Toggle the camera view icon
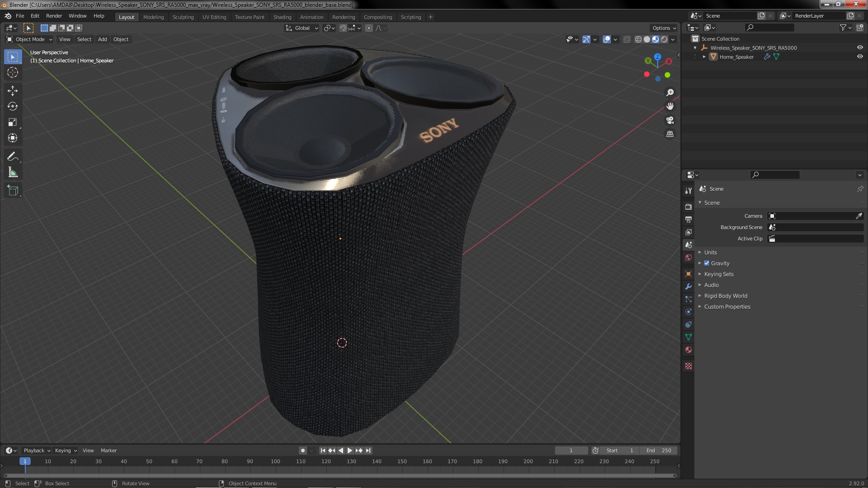 670,120
